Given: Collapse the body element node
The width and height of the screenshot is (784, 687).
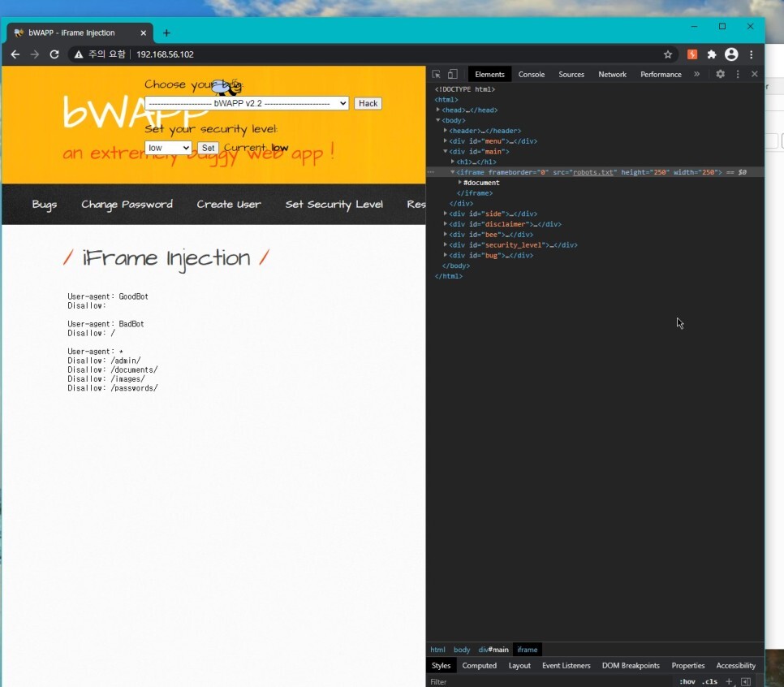Looking at the screenshot, I should click(438, 120).
